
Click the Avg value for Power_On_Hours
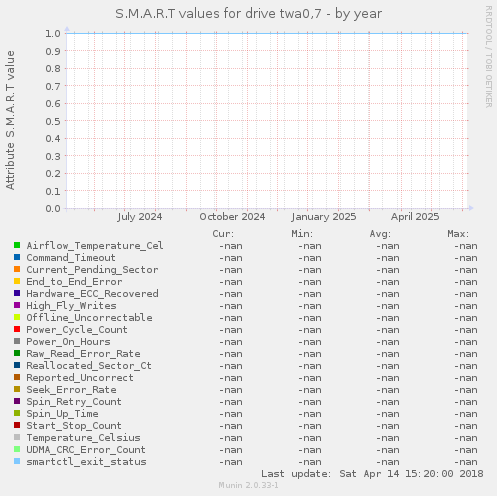pyautogui.click(x=388, y=342)
